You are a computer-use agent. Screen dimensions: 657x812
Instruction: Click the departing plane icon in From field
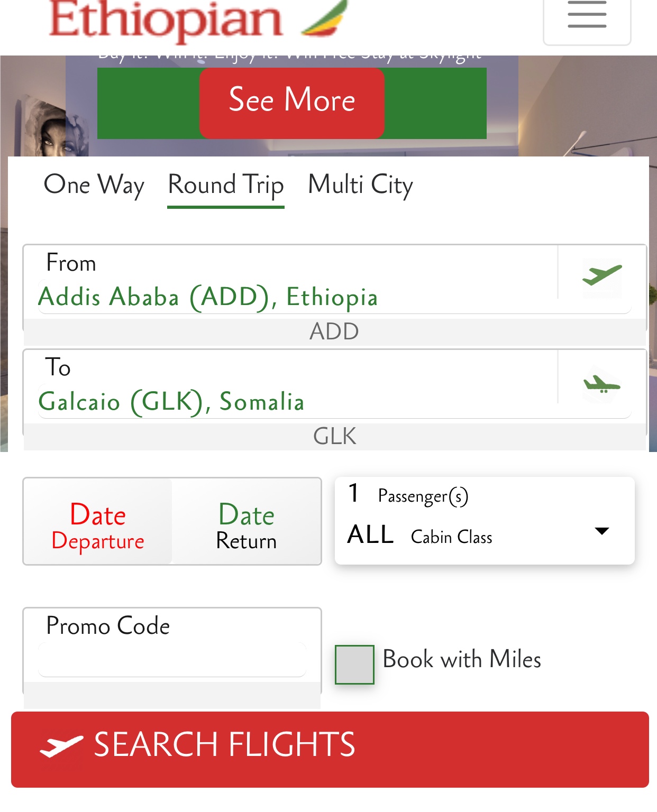pos(602,275)
